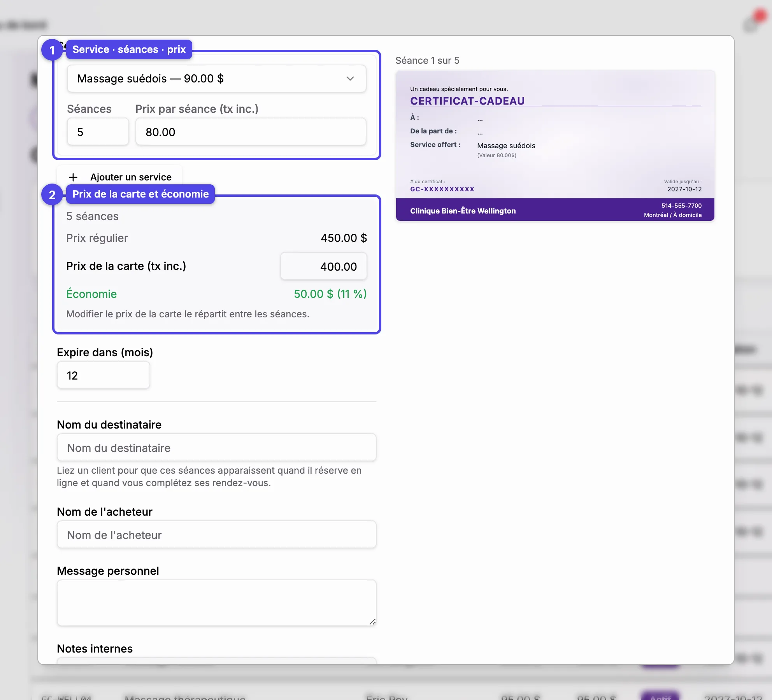Click the plus icon beside Ajouter un service
This screenshot has height=700, width=772.
[x=73, y=177]
